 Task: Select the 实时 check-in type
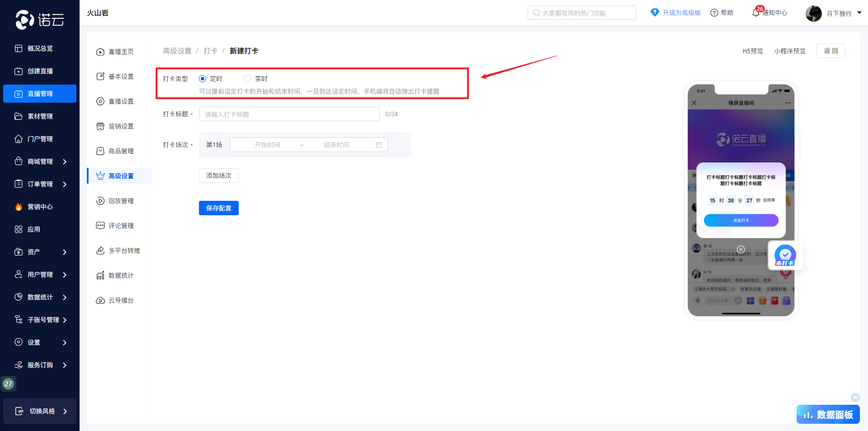click(248, 79)
